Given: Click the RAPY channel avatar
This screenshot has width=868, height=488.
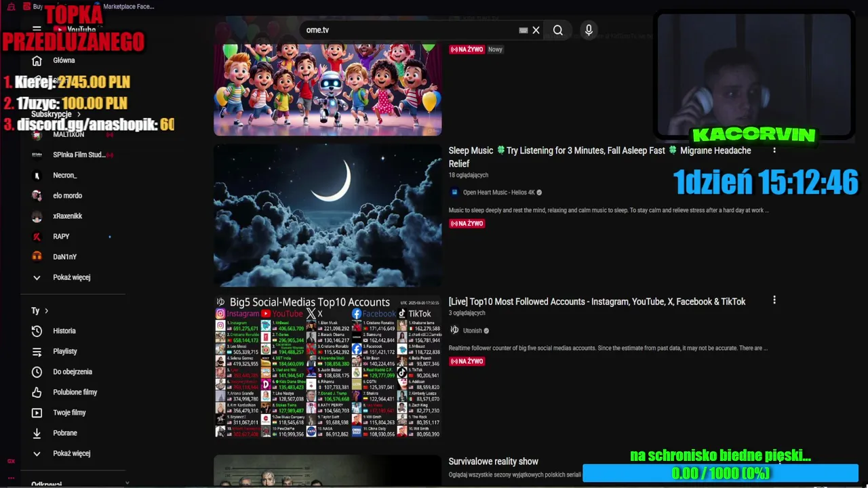Looking at the screenshot, I should pos(37,237).
